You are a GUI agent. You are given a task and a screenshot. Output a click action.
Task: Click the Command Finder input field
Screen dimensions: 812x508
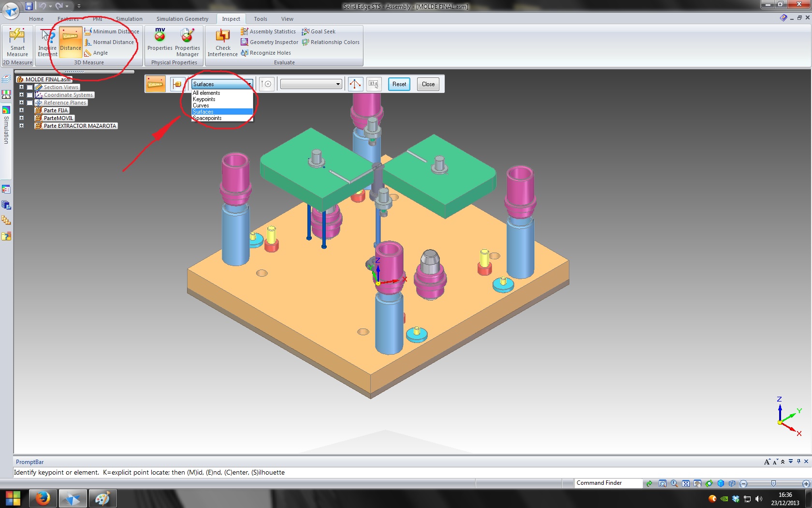[x=609, y=483]
